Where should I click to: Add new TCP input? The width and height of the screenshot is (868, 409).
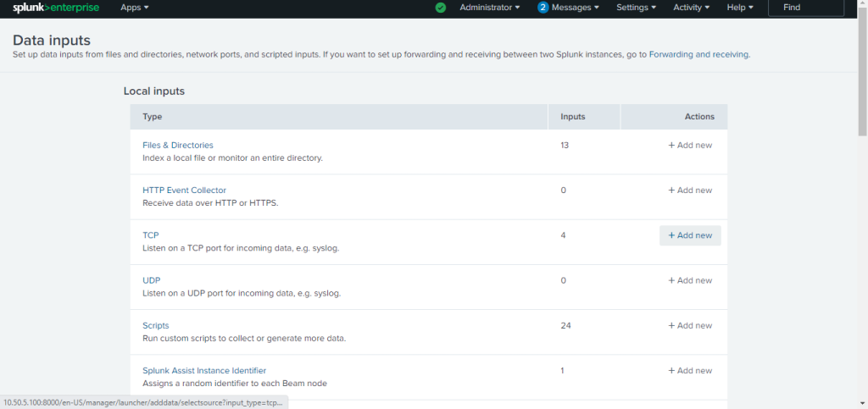(x=690, y=235)
